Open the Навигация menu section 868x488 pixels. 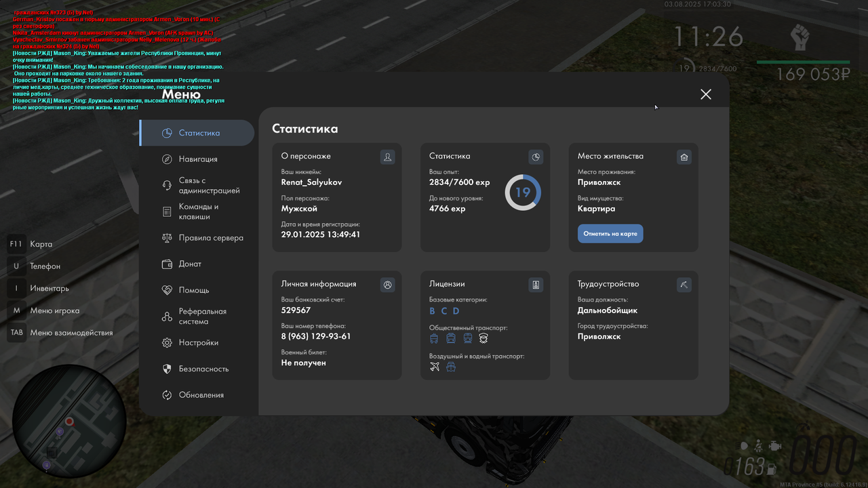click(197, 159)
